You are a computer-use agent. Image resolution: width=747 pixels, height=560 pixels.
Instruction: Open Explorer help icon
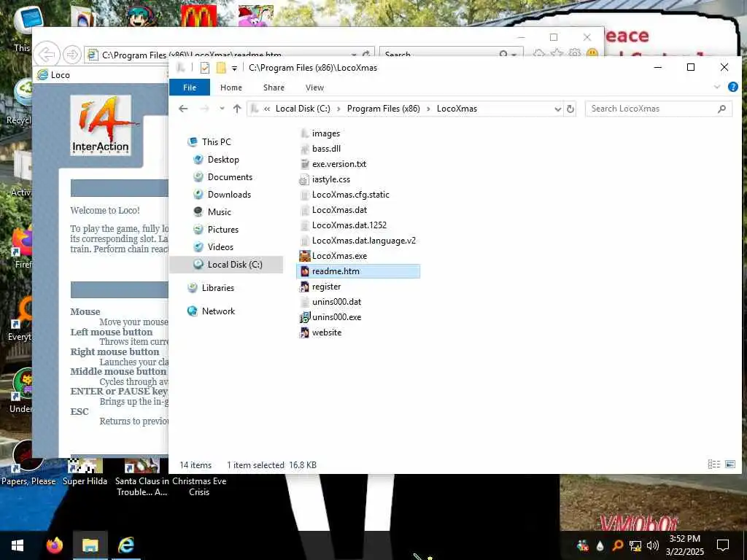[x=732, y=87]
